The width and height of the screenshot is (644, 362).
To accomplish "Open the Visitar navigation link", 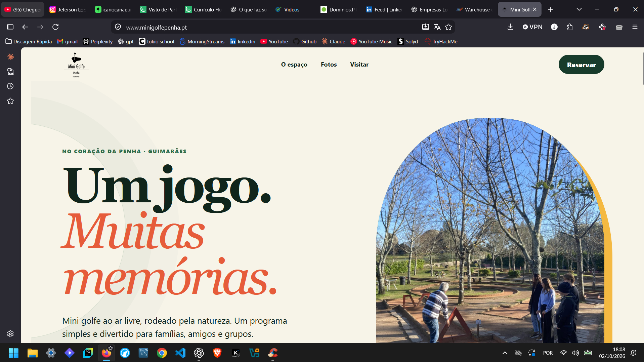I will tap(359, 65).
